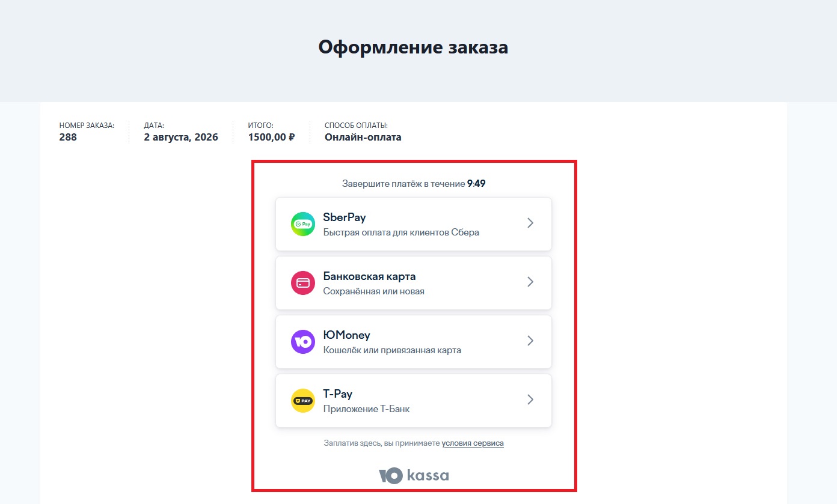Click the 'Онлайн-оплата' payment method value
The width and height of the screenshot is (837, 504).
tap(363, 137)
